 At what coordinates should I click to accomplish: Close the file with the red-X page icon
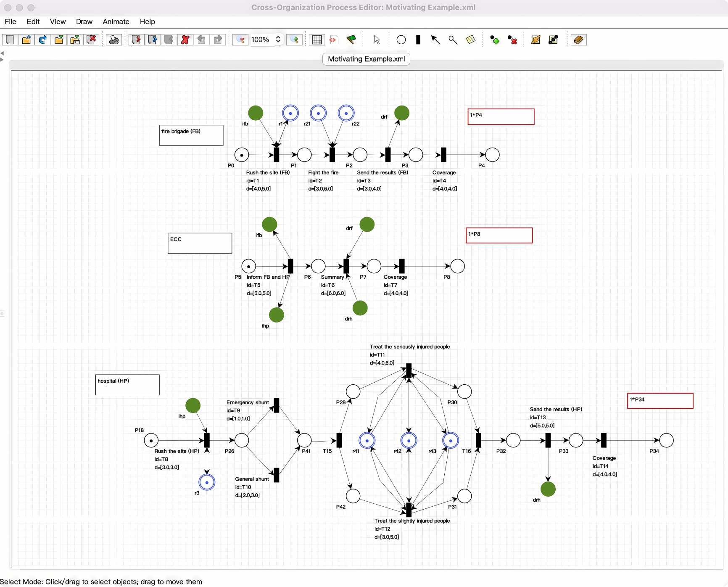92,40
